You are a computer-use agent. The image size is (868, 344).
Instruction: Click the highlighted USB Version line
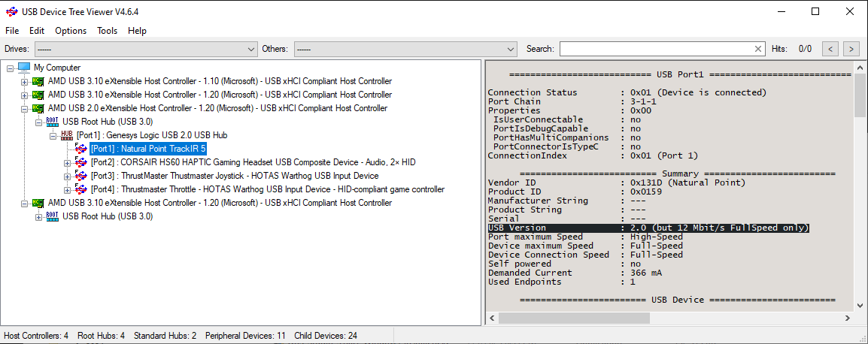pos(648,228)
